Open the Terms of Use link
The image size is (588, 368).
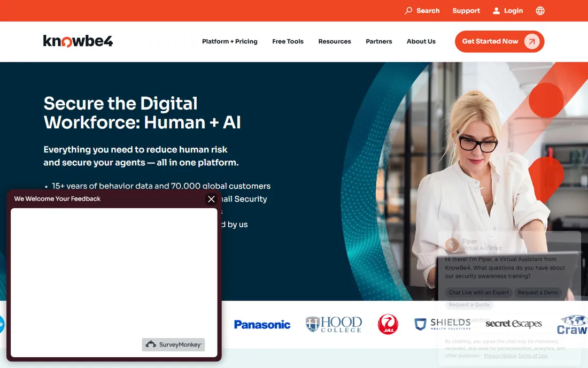tap(532, 356)
